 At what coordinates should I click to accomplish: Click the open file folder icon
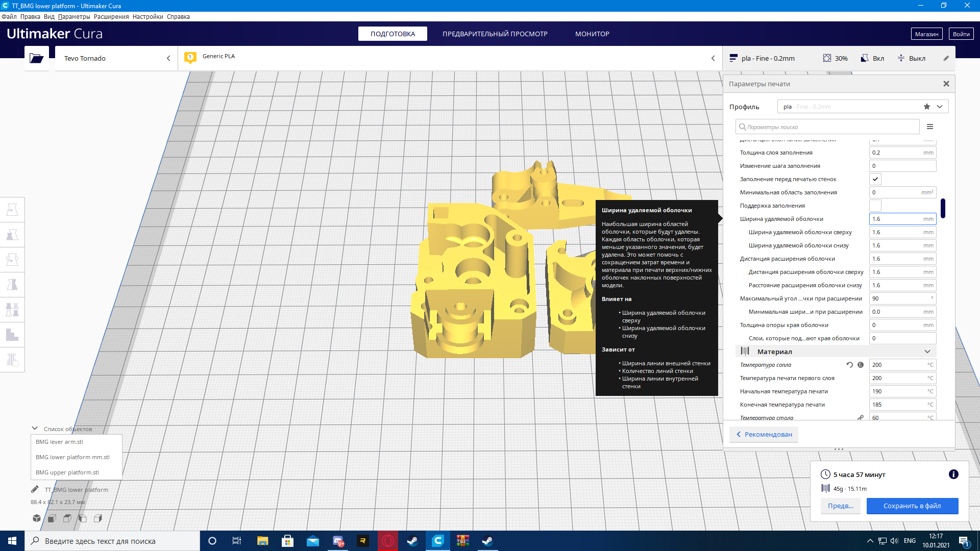pos(36,58)
